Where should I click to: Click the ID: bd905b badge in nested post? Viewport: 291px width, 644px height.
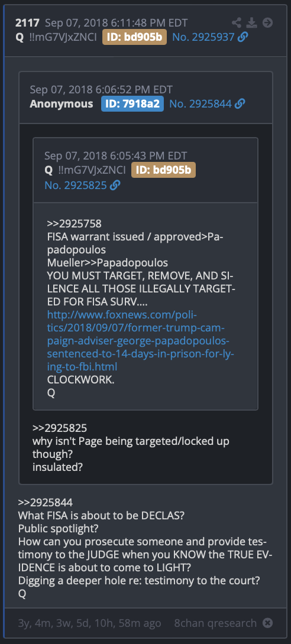164,170
